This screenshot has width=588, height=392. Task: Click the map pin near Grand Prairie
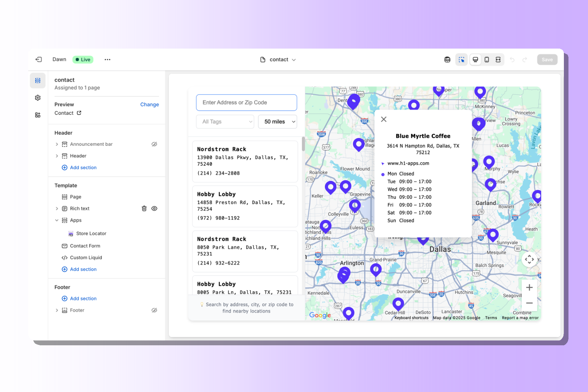click(376, 269)
